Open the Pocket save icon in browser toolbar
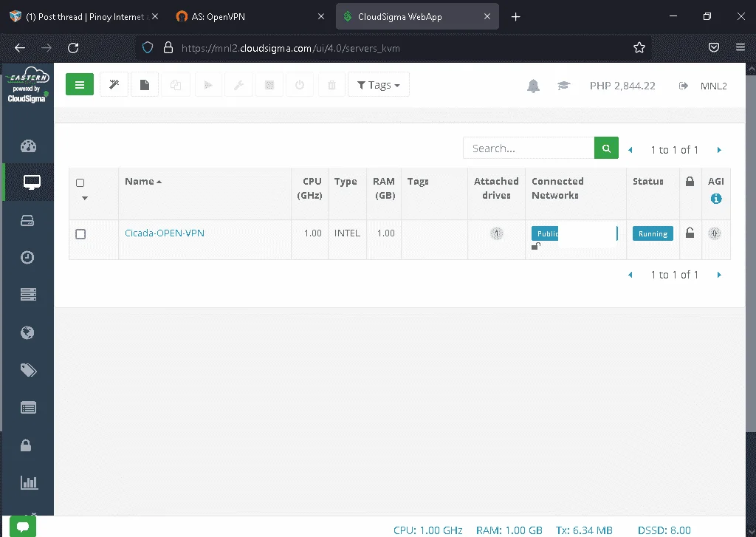 (x=714, y=47)
